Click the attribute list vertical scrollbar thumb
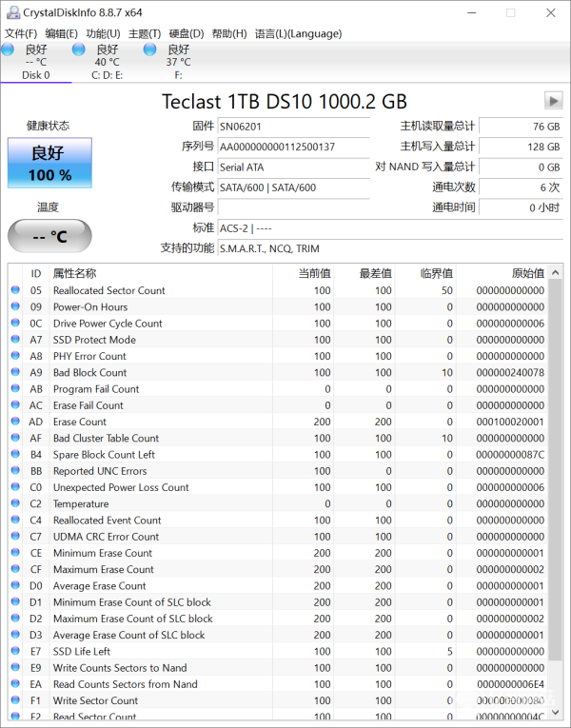 (555, 470)
